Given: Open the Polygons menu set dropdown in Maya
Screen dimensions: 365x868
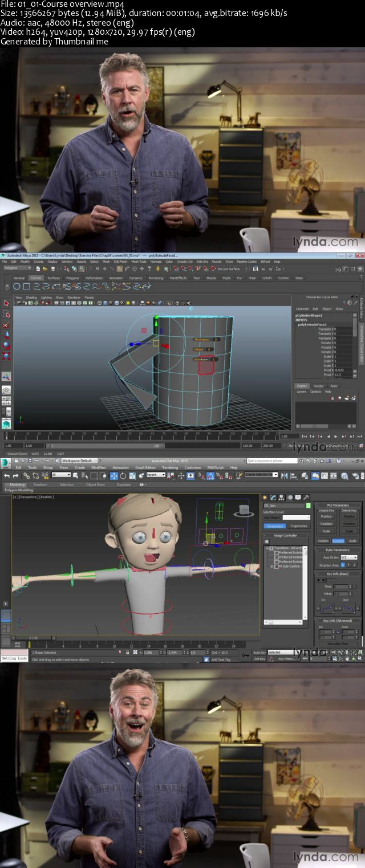Looking at the screenshot, I should (x=17, y=268).
